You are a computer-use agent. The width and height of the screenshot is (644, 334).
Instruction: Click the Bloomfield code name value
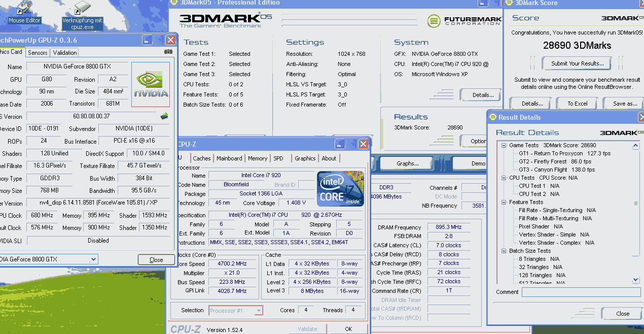[x=236, y=185]
